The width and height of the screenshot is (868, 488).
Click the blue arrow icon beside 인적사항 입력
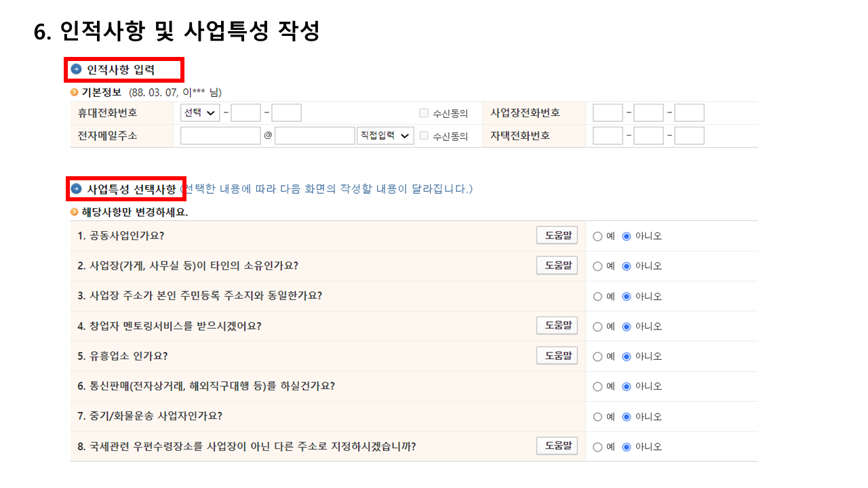coord(75,68)
